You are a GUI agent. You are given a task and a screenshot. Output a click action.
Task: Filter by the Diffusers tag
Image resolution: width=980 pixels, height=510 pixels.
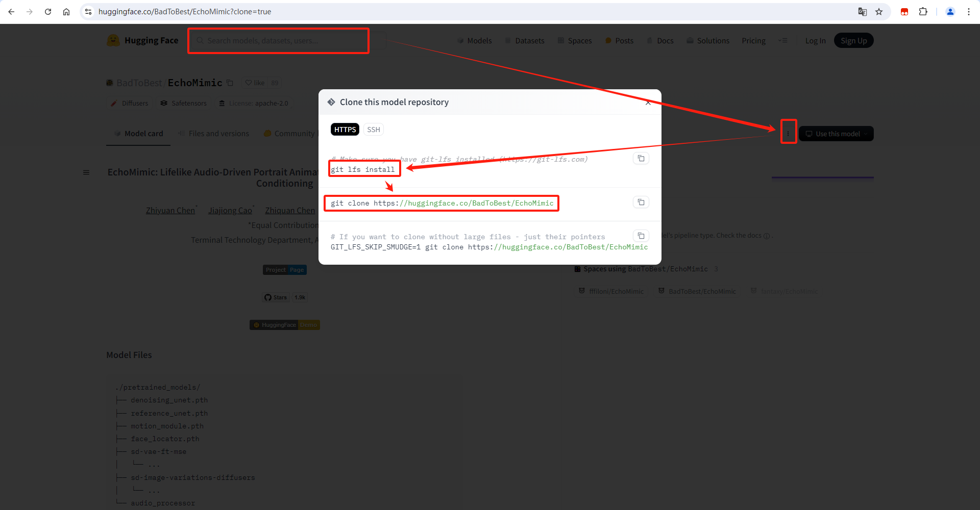[130, 103]
